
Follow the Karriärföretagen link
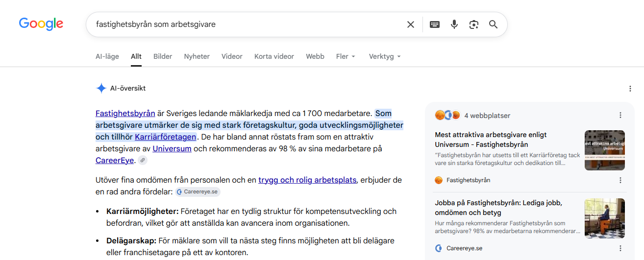click(166, 137)
